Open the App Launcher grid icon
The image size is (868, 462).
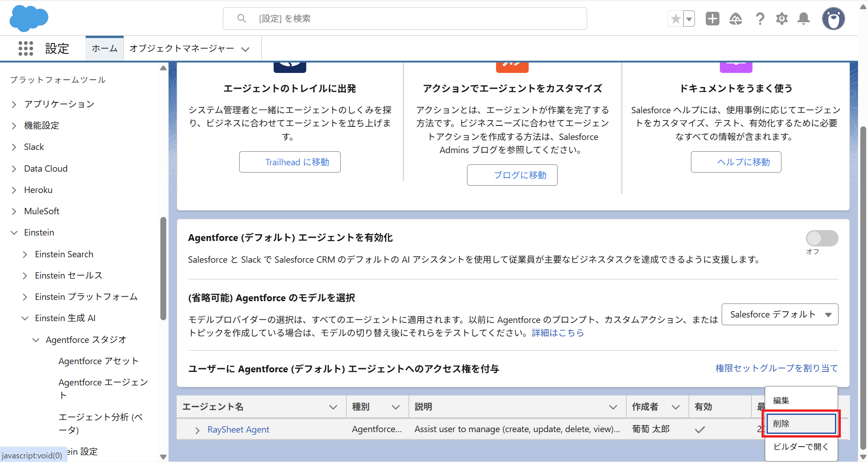(x=26, y=48)
